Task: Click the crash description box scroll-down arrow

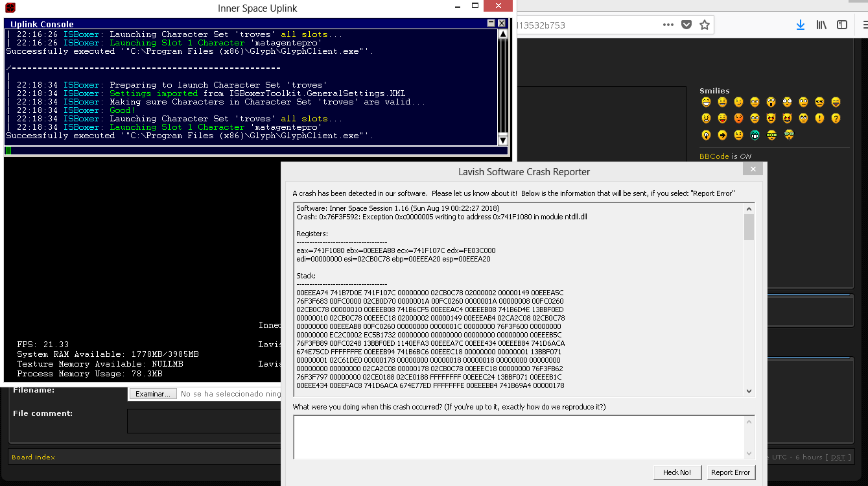Action: click(x=749, y=454)
